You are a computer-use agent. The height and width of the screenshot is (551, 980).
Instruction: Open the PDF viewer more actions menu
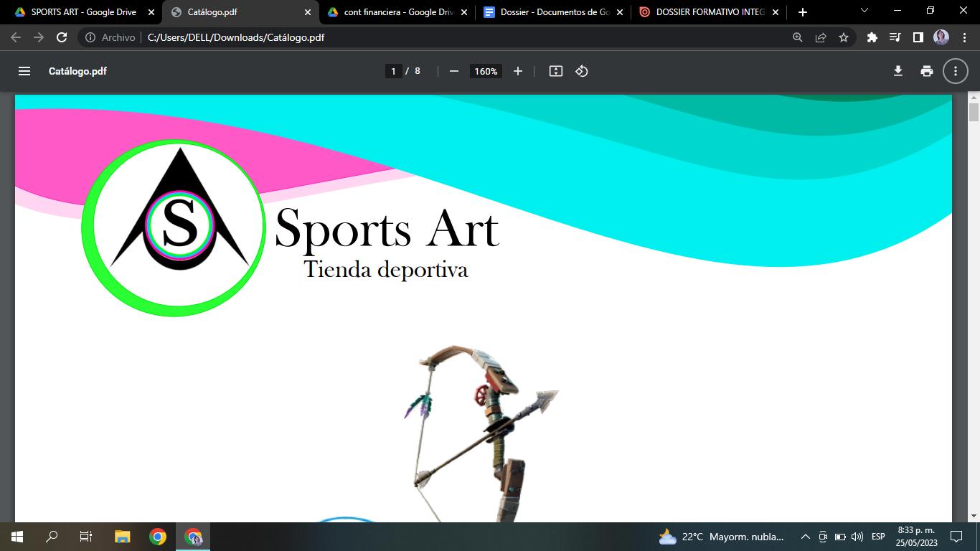point(956,71)
